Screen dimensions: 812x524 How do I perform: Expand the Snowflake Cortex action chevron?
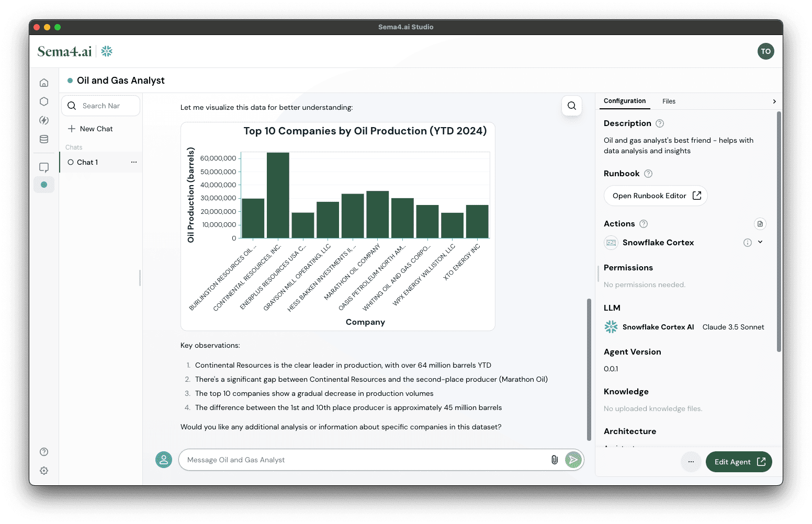click(760, 242)
